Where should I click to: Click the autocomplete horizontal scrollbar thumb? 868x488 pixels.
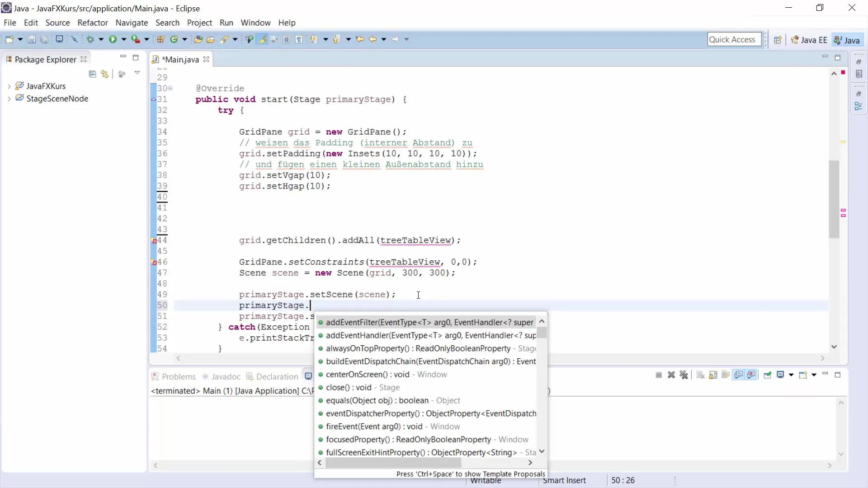[393, 463]
